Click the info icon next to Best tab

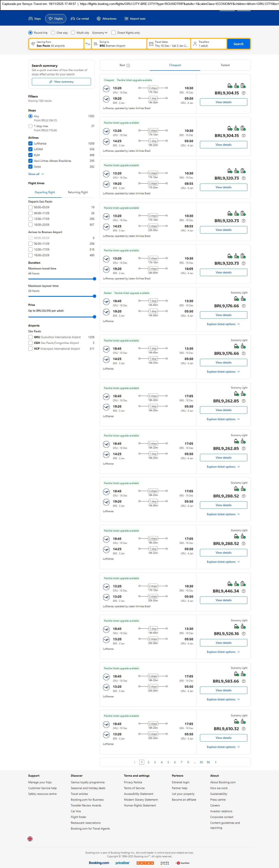tap(128, 65)
